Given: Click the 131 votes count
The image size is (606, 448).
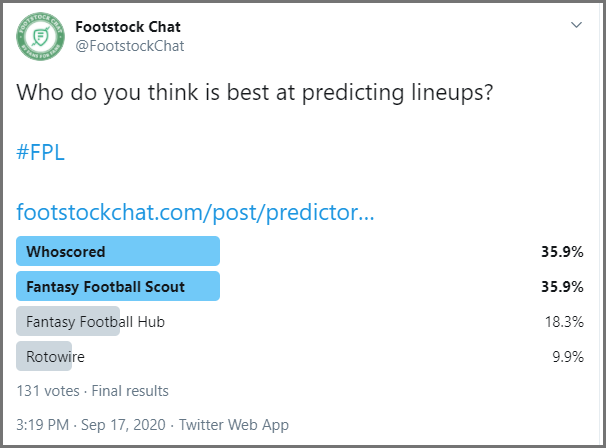Looking at the screenshot, I should click(48, 391).
